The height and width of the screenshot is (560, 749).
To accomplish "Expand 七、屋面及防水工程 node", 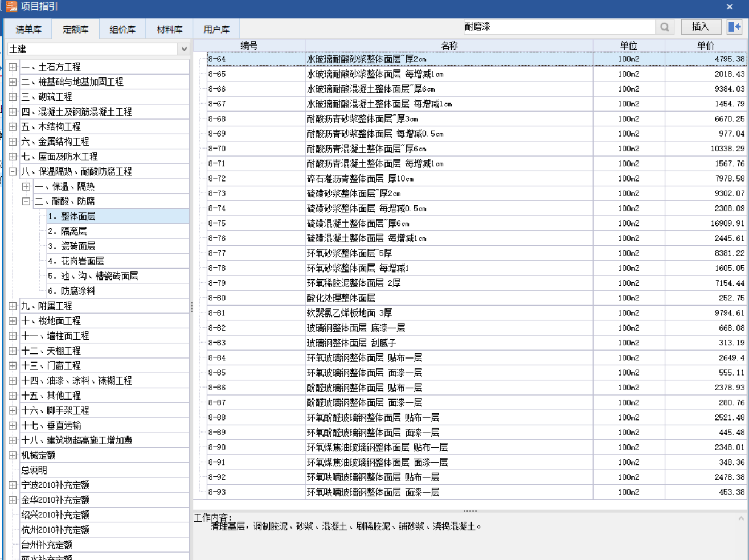I will click(x=13, y=157).
